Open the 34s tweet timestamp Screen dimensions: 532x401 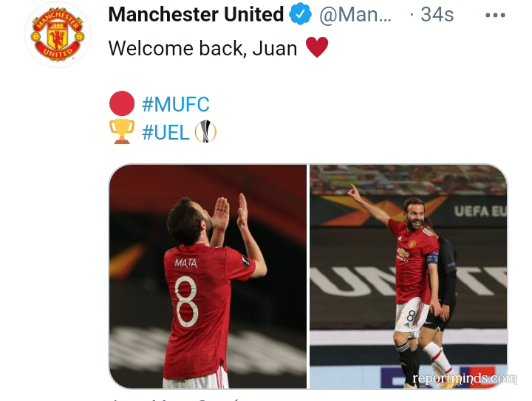[x=437, y=15]
